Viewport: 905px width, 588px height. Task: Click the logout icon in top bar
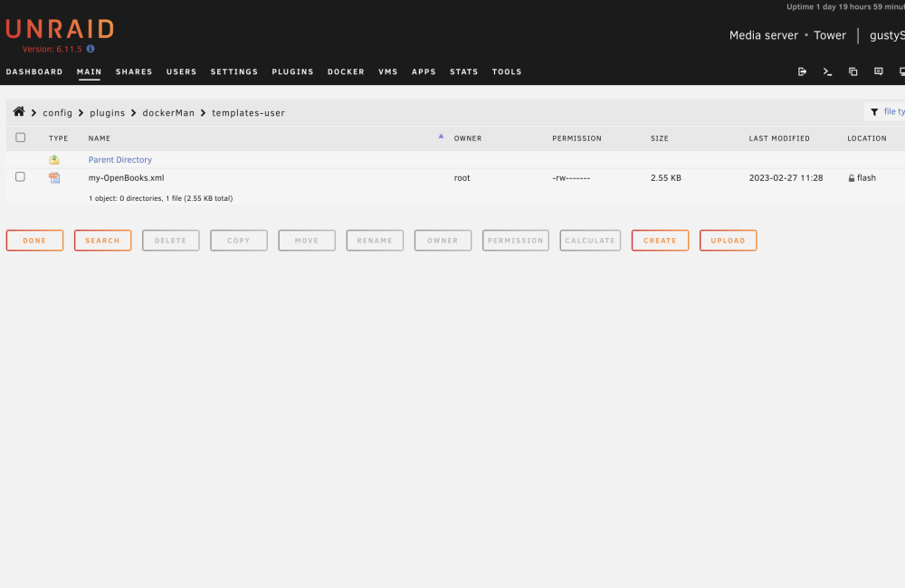click(802, 71)
